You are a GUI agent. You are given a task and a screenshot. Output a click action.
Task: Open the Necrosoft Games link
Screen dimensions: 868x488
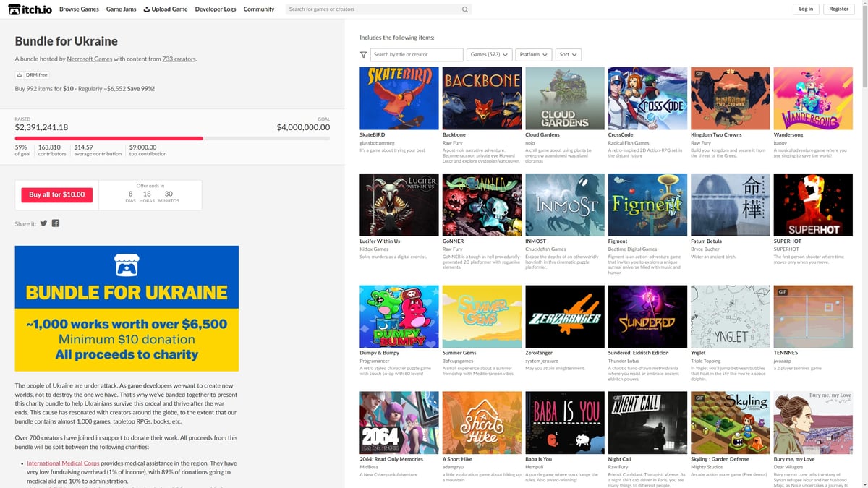coord(90,59)
